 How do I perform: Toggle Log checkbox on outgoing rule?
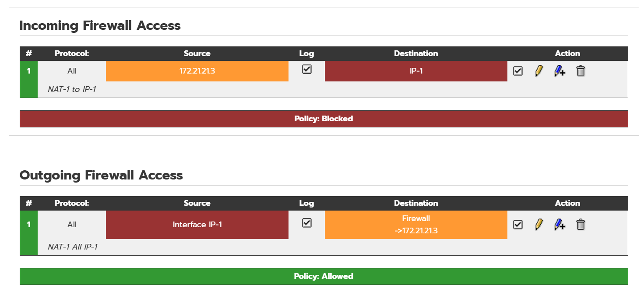[x=307, y=223]
